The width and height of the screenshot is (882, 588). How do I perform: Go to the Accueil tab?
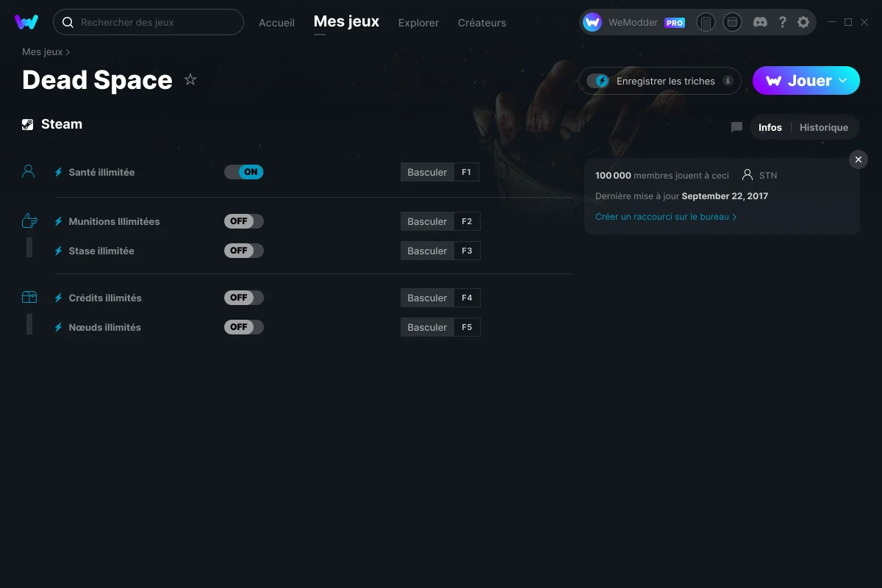point(276,23)
